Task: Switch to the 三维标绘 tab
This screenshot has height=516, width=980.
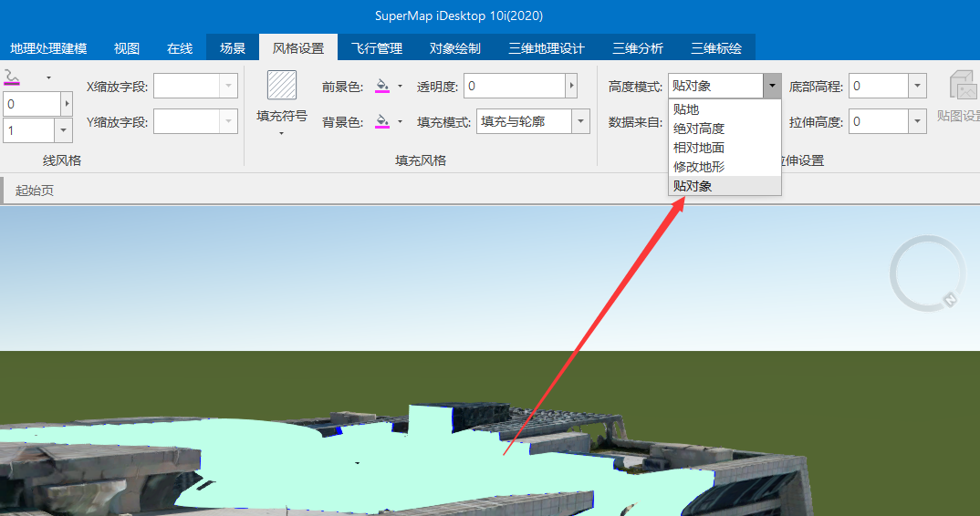Action: coord(716,48)
